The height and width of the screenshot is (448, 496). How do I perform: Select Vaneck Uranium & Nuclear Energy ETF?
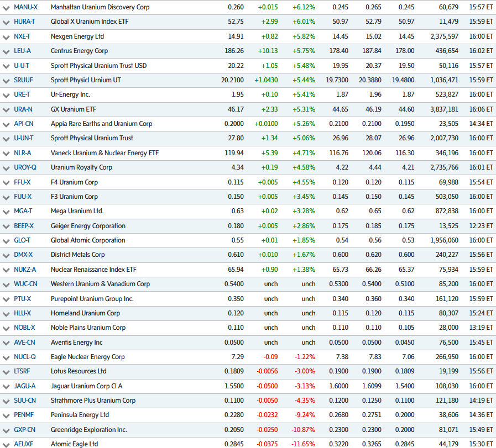coord(105,153)
